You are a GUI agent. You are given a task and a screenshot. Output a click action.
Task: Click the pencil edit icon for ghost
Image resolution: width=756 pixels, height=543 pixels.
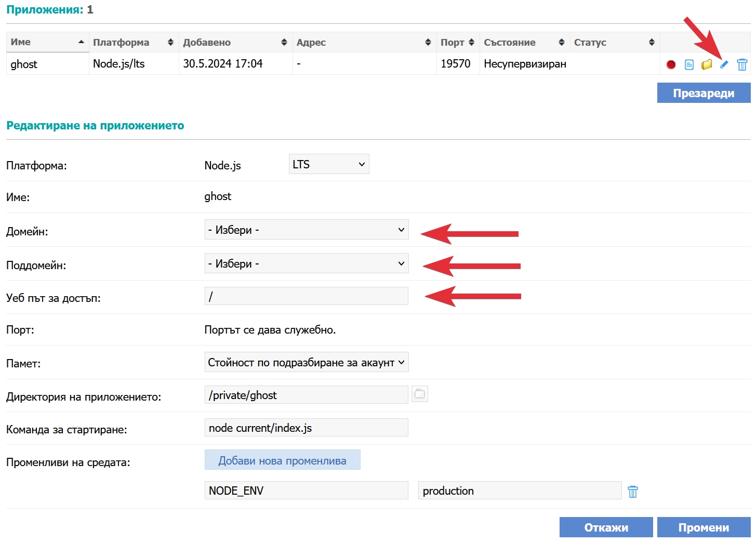[x=724, y=64]
